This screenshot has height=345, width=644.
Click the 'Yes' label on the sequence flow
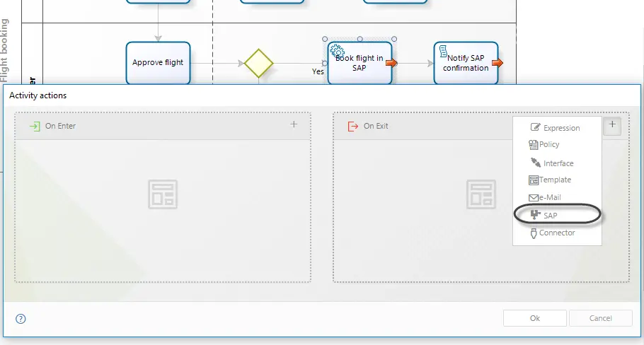click(x=318, y=71)
